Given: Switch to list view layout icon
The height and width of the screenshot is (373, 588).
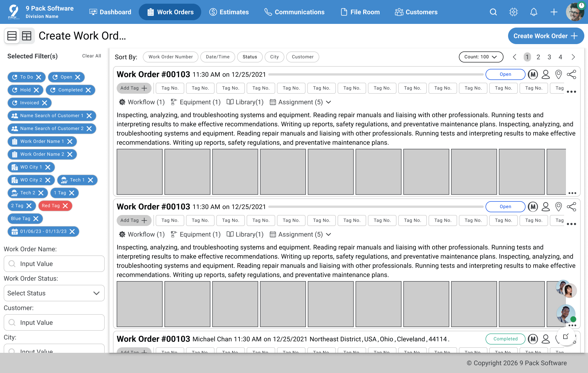Looking at the screenshot, I should (12, 36).
